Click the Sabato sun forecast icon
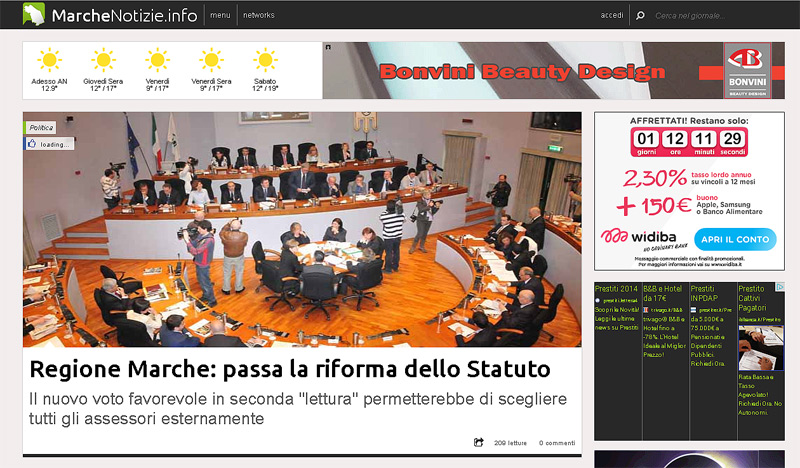 point(265,59)
